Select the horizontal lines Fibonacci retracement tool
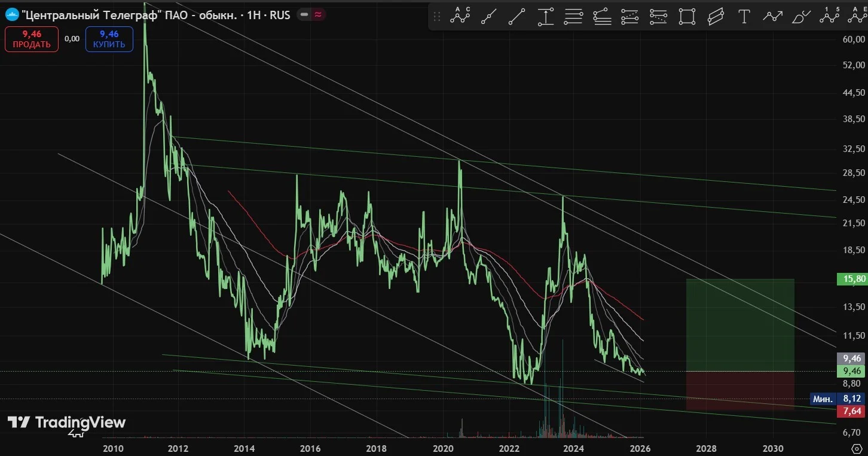Viewport: 868px width, 456px height. click(573, 16)
